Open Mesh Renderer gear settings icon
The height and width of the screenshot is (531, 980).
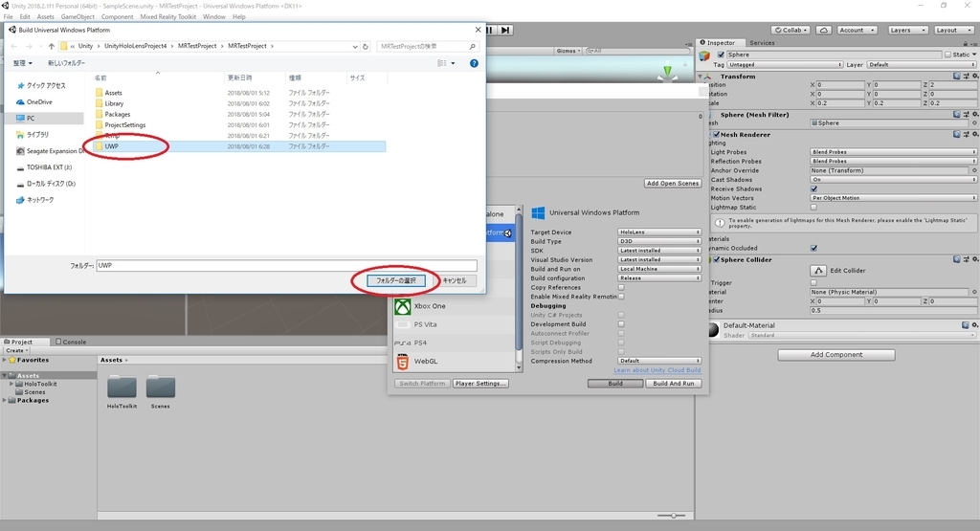pos(974,134)
